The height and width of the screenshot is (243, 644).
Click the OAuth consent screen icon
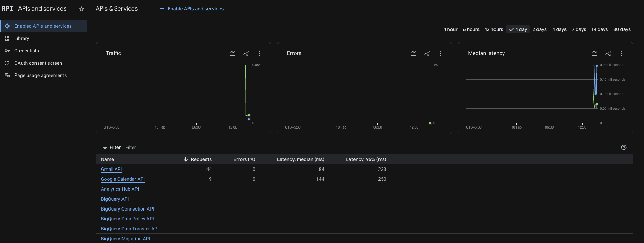7,63
